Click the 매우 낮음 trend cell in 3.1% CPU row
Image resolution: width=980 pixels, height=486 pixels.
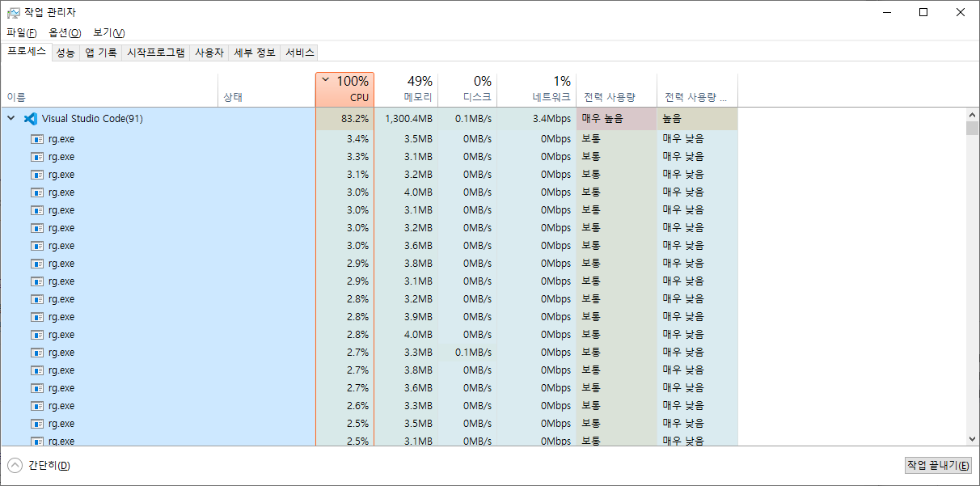697,174
